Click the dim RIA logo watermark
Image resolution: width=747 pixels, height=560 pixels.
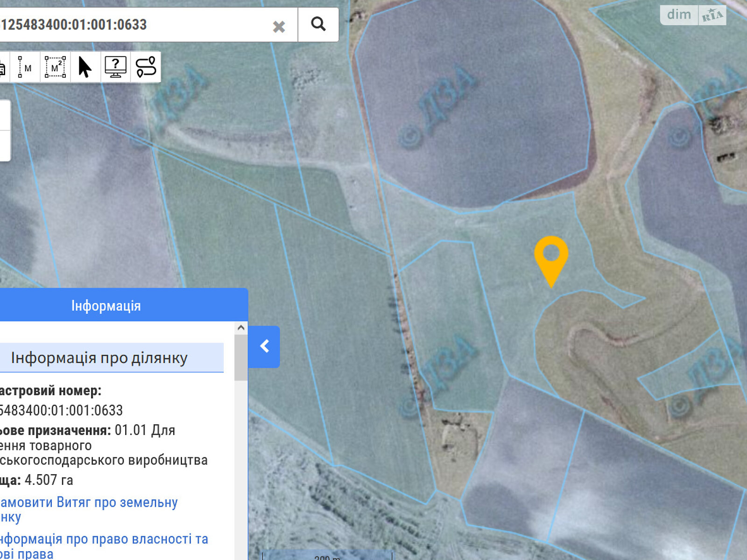(693, 15)
